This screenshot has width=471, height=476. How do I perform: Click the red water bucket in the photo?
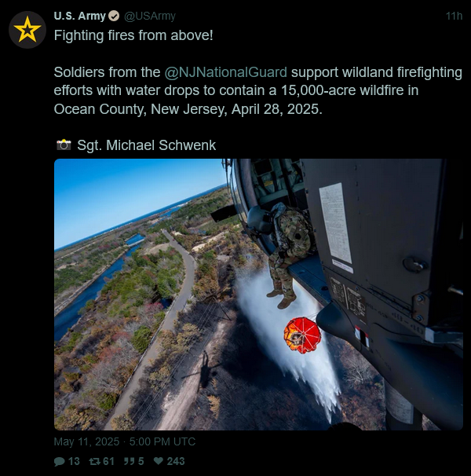click(302, 335)
